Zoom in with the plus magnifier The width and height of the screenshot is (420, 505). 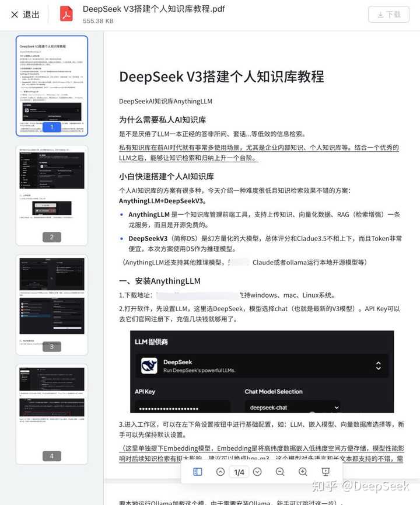coord(303,472)
